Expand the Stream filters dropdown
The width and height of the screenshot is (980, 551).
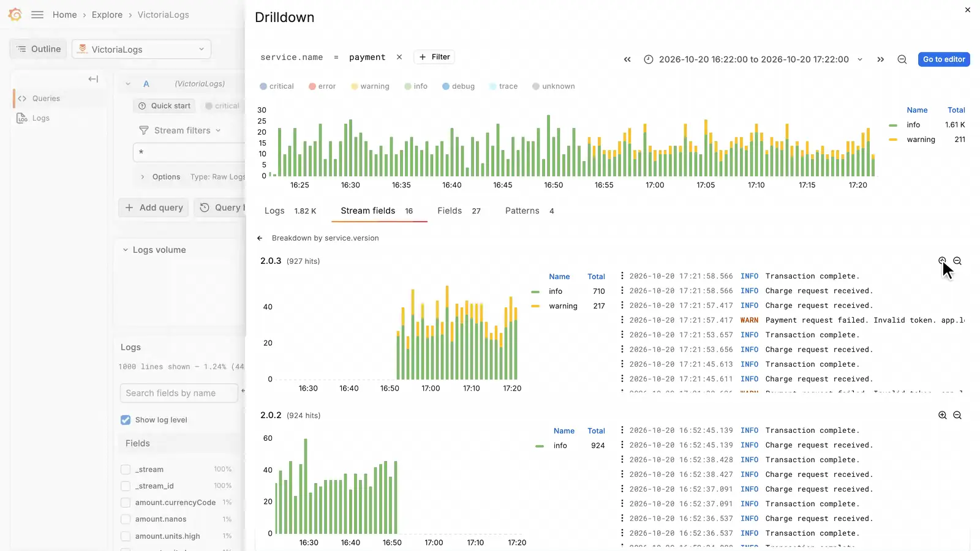click(179, 130)
